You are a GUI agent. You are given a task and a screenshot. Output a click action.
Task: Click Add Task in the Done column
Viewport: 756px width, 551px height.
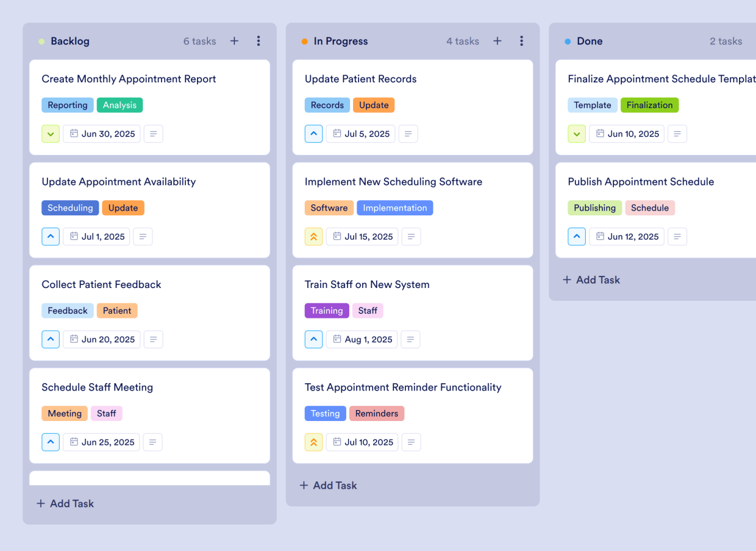[591, 279]
